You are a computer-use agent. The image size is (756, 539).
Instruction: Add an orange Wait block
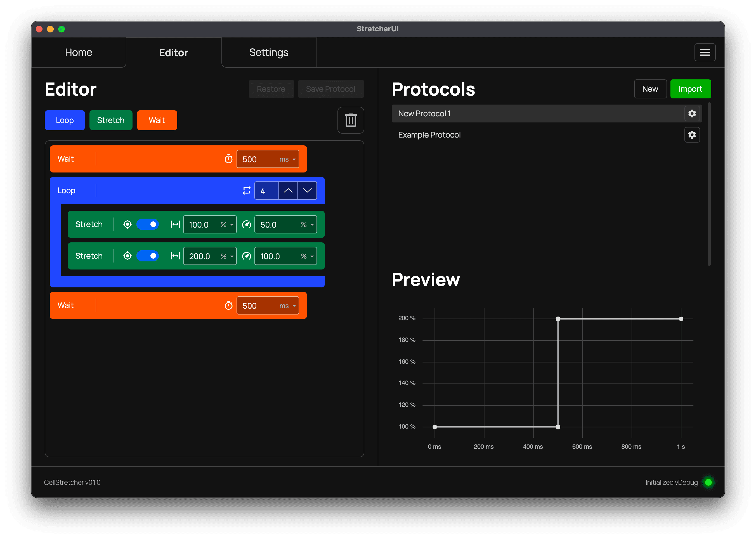coord(157,120)
